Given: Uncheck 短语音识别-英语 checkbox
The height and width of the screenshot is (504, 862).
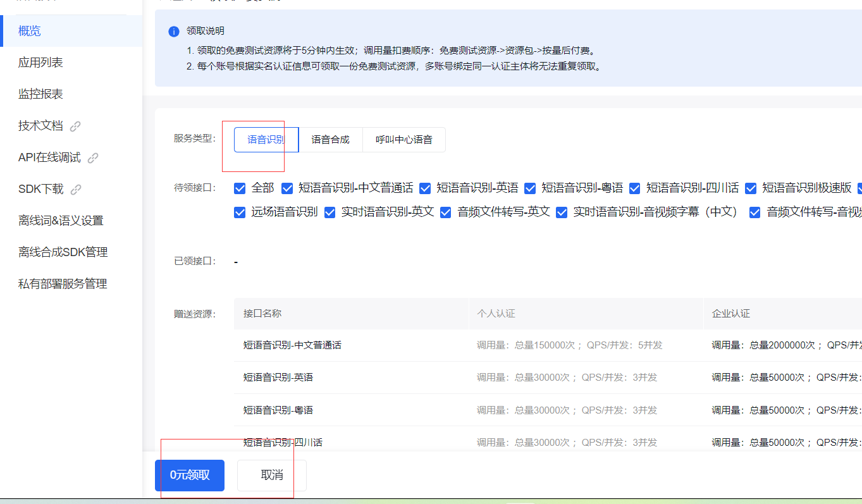Looking at the screenshot, I should (x=425, y=188).
